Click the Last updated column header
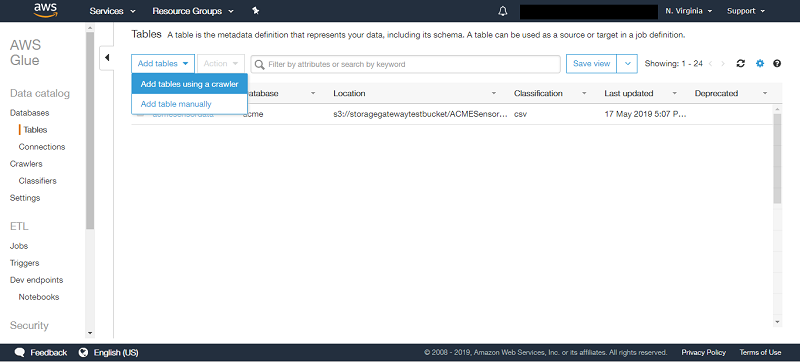 pos(629,93)
